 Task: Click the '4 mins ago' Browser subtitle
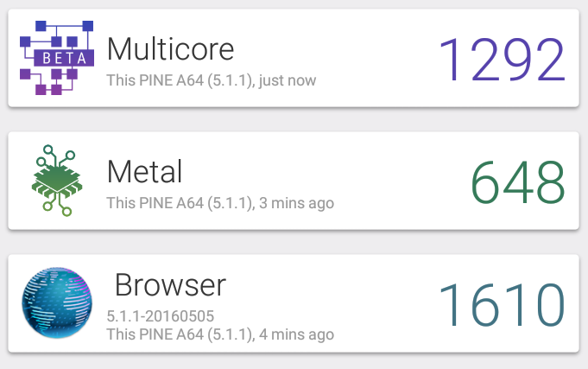(220, 334)
